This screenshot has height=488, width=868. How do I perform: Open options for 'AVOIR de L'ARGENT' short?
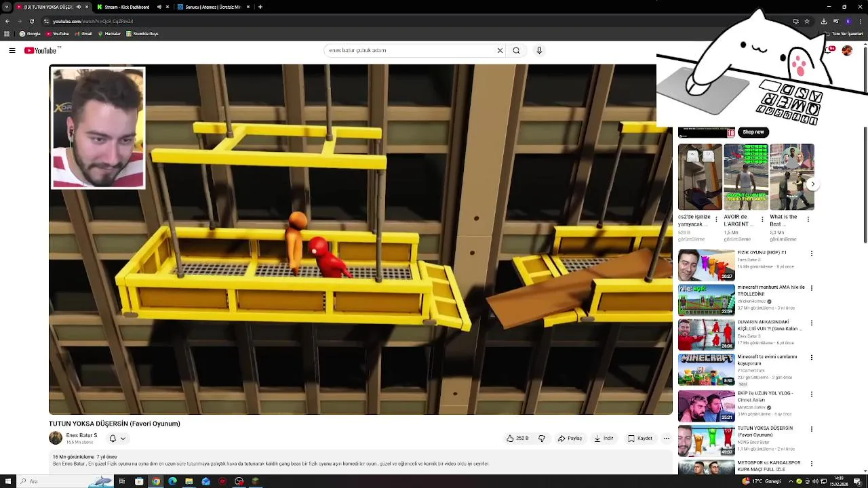[x=762, y=220]
